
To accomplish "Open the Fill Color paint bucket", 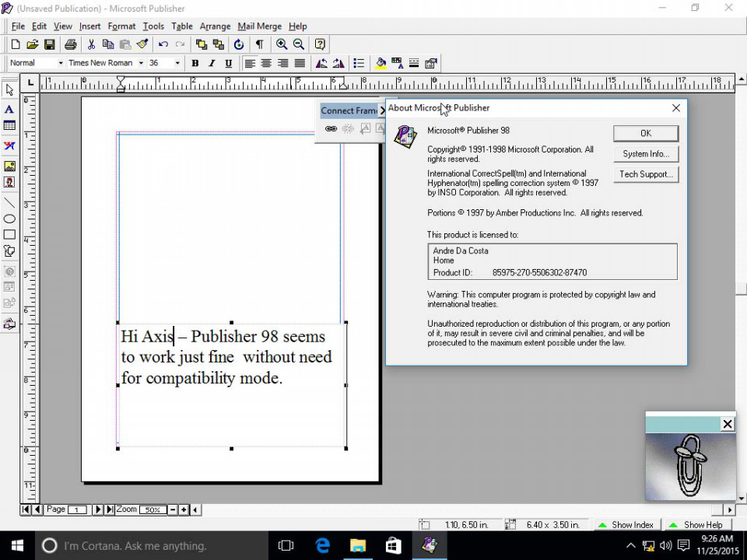I will point(381,63).
